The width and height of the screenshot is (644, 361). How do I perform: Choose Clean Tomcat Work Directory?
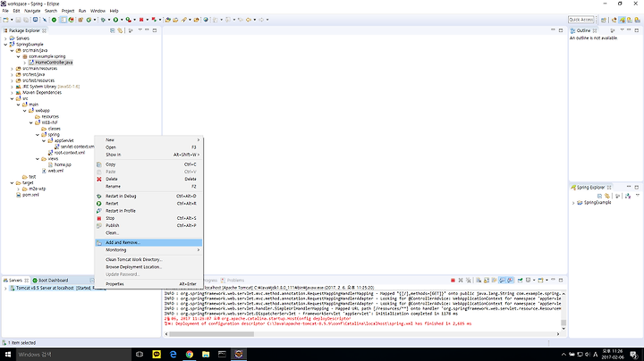pyautogui.click(x=148, y=259)
